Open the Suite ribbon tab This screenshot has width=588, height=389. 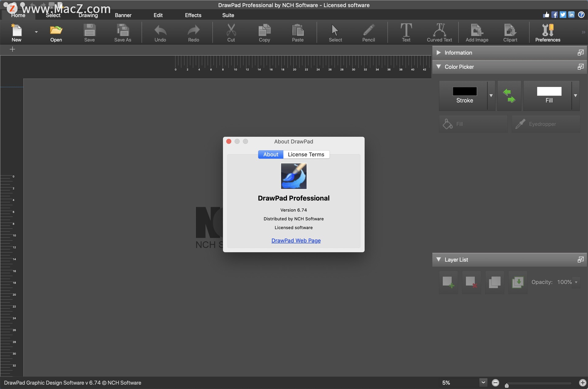point(228,15)
